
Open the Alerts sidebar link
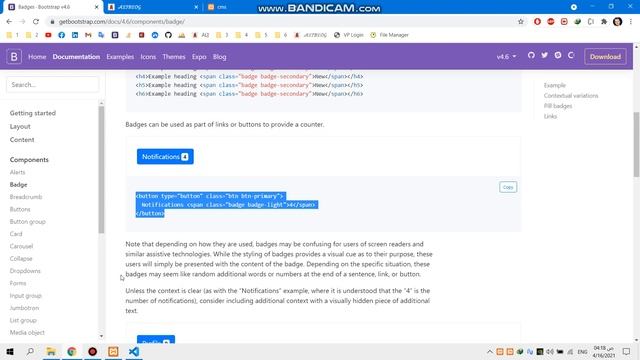pyautogui.click(x=18, y=172)
